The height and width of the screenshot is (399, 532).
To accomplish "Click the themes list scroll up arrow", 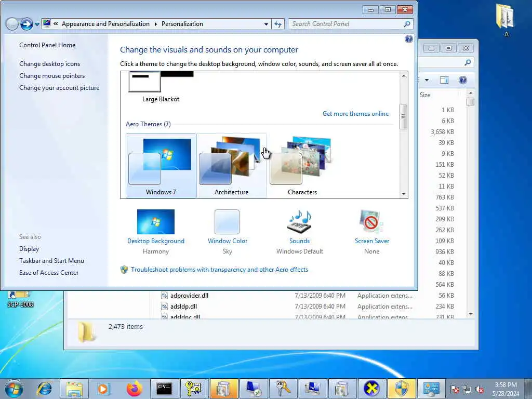I will 403,76.
